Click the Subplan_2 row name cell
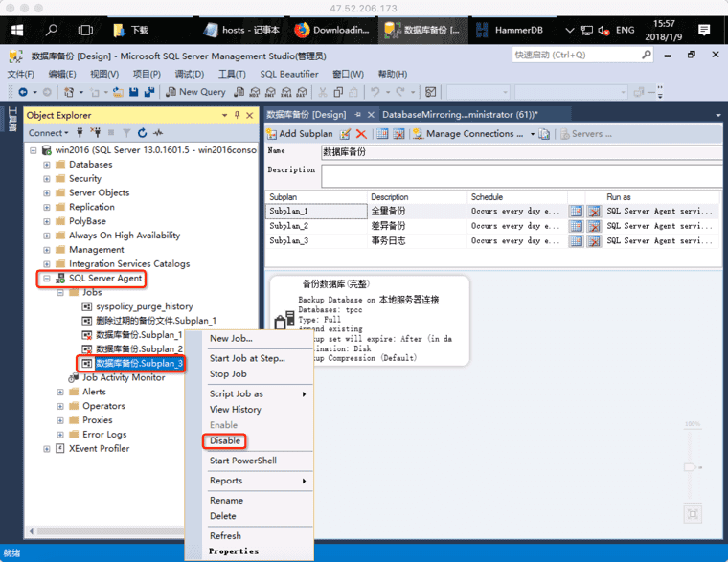This screenshot has height=562, width=728. coord(316,226)
